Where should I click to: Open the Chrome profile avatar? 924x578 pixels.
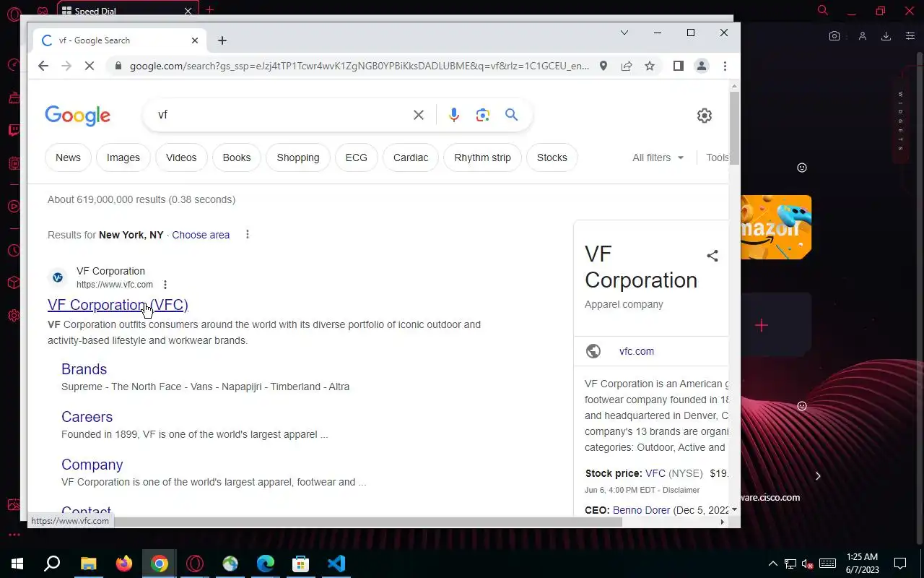[x=701, y=66]
